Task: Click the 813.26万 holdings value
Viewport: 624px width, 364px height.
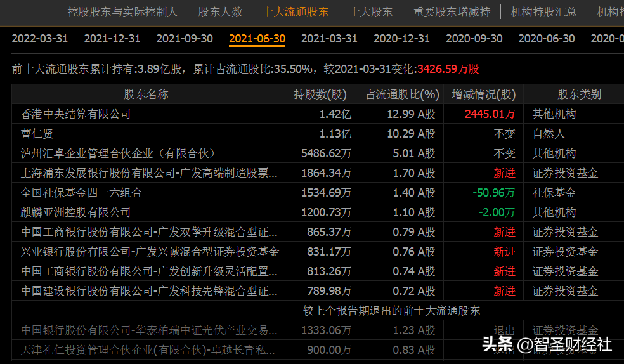Action: coord(329,271)
